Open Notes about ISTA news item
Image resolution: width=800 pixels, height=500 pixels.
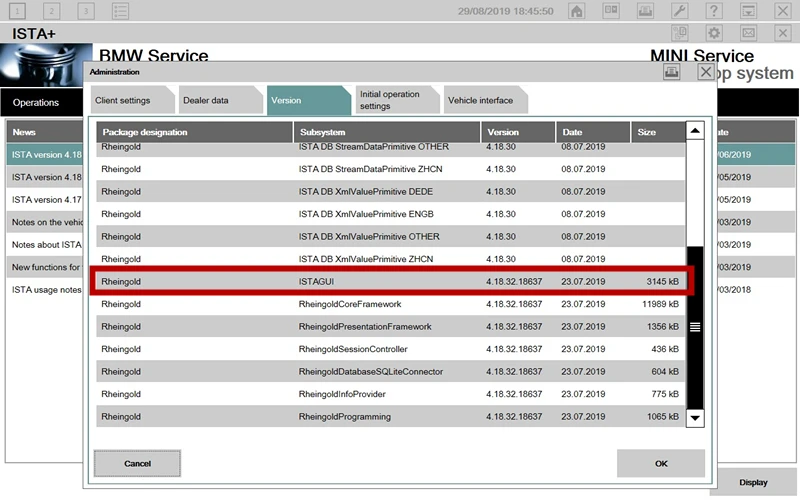(45, 244)
